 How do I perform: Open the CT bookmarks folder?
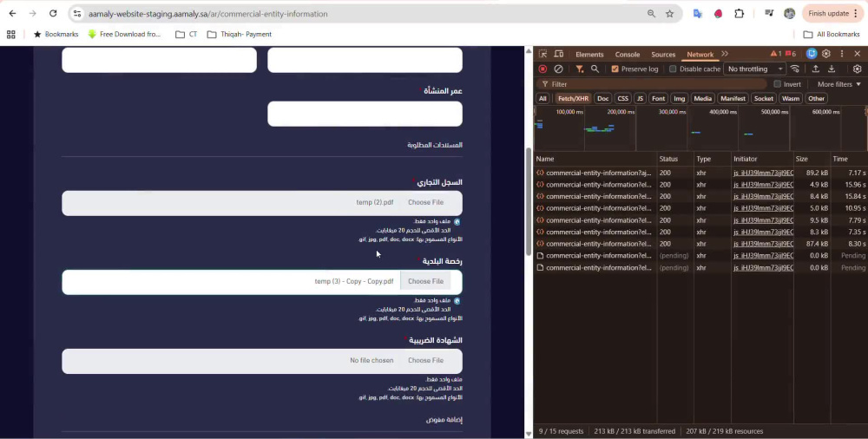point(186,35)
